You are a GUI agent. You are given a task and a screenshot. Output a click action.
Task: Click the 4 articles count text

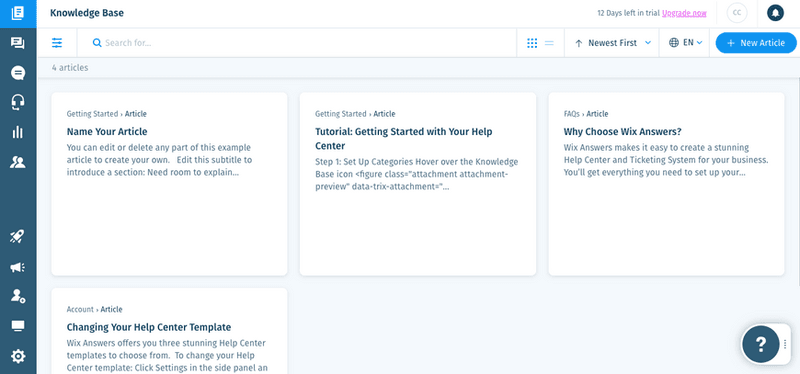click(70, 67)
